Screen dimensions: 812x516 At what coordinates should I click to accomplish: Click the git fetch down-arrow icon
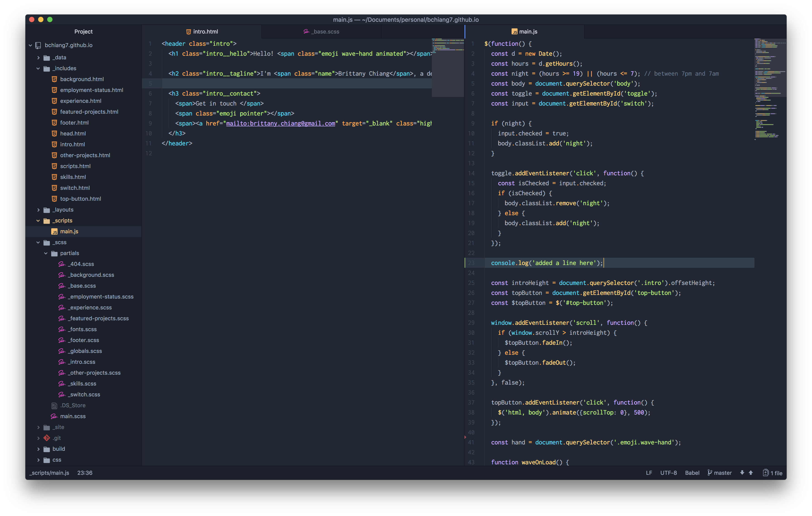coord(742,473)
